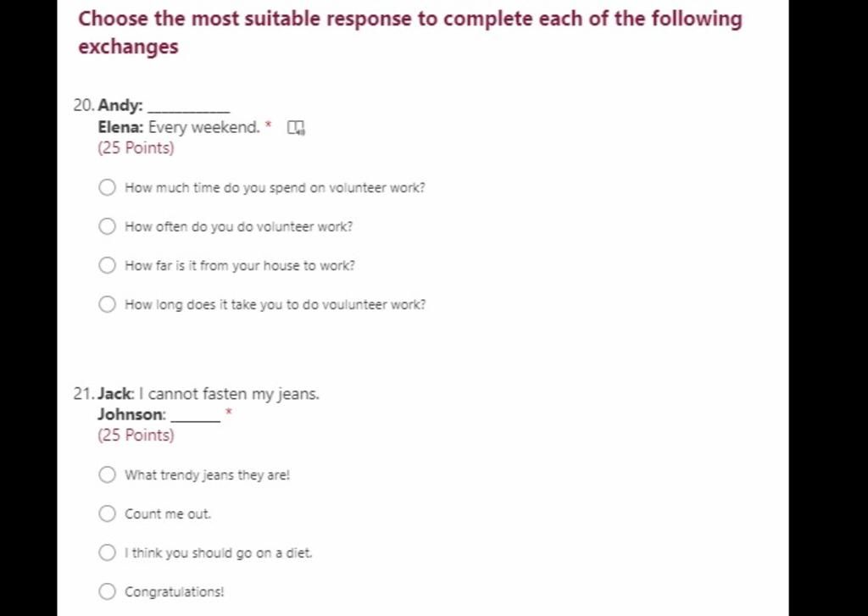Screen dimensions: 868x616
Task: Click the section heading 'Choose the most suitable response'
Action: tap(409, 32)
